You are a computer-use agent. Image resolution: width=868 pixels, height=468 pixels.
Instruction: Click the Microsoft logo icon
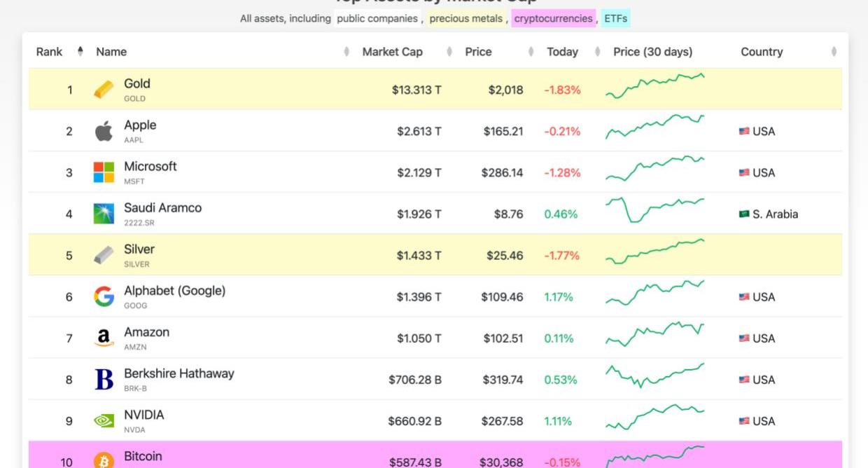pos(104,172)
